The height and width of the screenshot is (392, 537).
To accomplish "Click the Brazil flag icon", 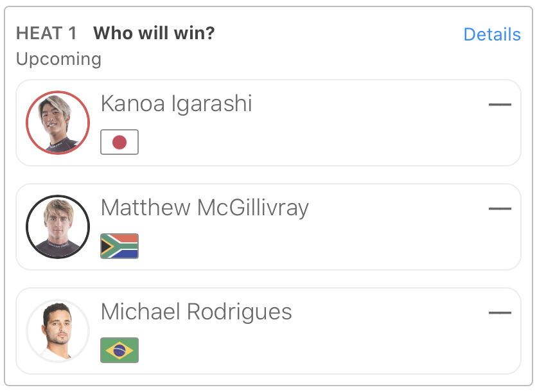I will 119,350.
